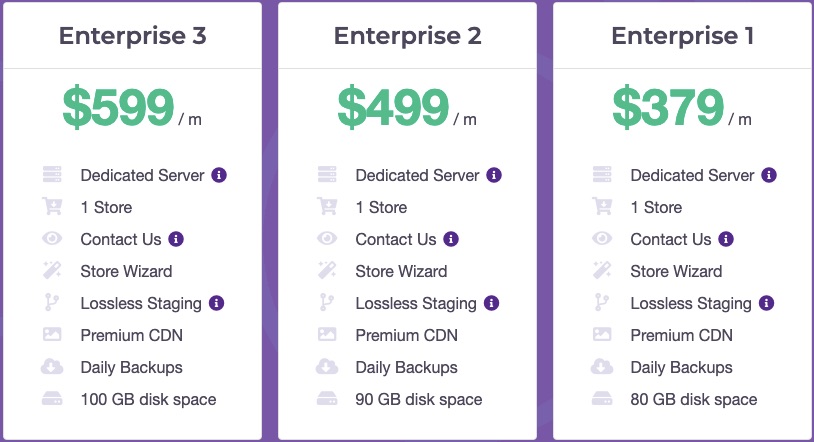814x442 pixels.
Task: Click Contact Us text in Enterprise 3
Action: click(x=120, y=239)
